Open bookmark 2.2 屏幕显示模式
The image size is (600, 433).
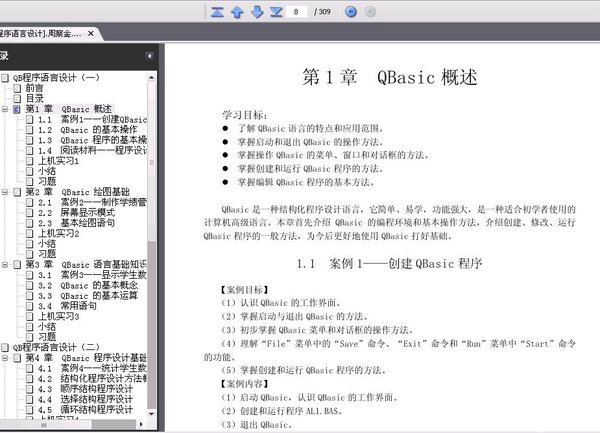[x=76, y=213]
